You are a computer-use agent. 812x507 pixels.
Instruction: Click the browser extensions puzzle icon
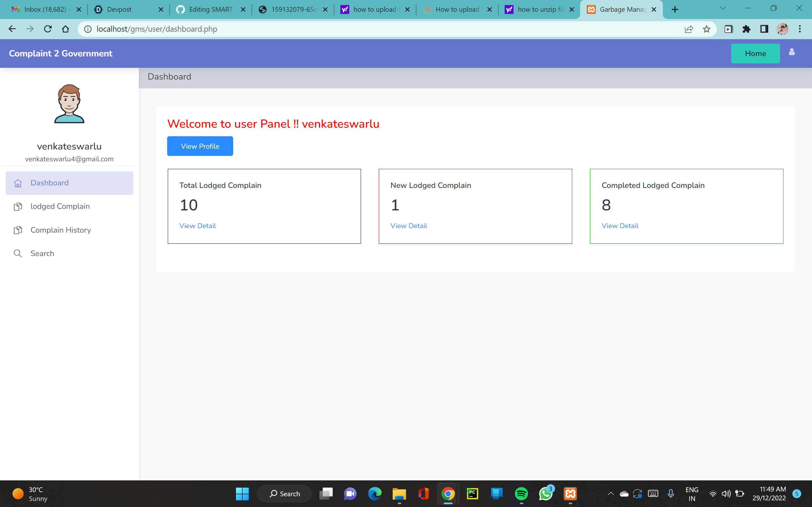pyautogui.click(x=746, y=29)
